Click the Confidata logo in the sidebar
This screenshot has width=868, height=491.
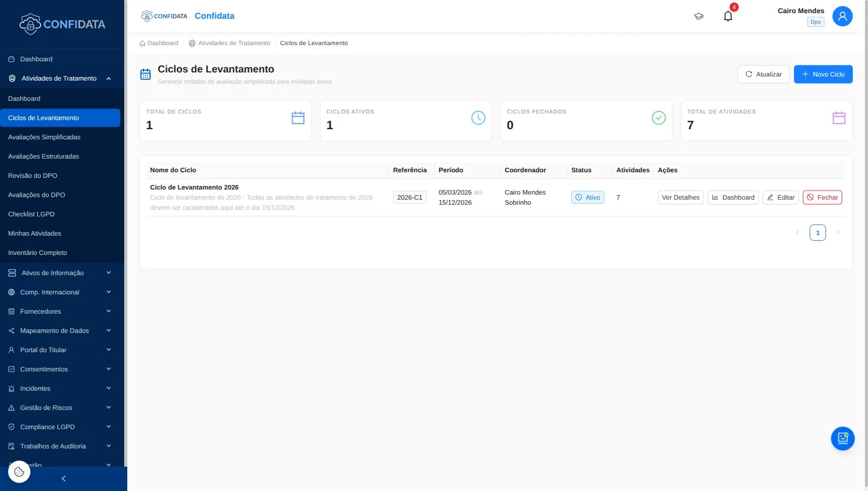[x=62, y=23]
